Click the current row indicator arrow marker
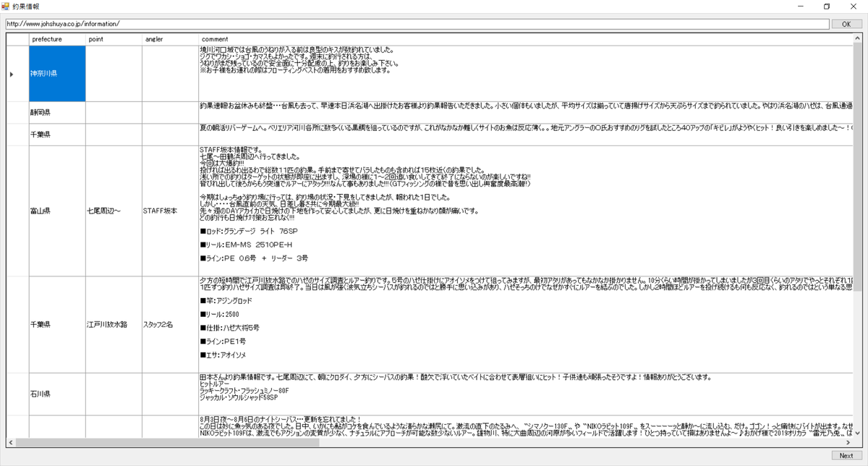Screen dimensions: 868x466 12,73
